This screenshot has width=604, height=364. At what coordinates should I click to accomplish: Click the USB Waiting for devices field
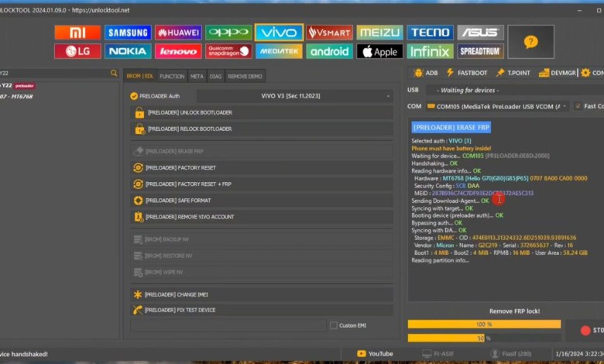tap(515, 90)
